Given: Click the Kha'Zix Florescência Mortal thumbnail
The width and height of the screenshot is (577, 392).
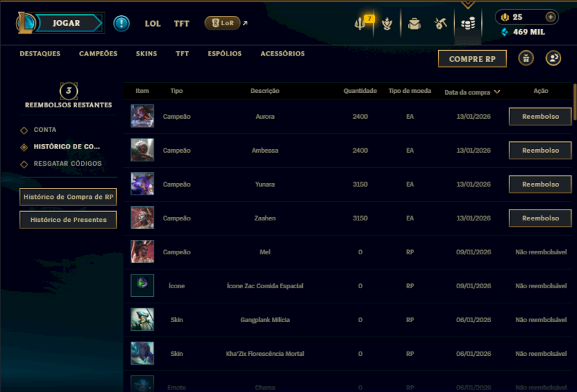Looking at the screenshot, I should click(142, 353).
